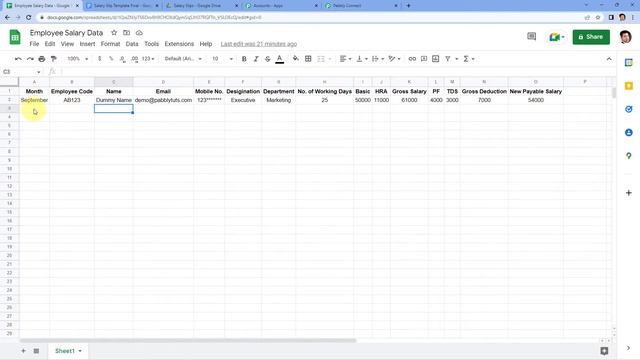The image size is (640, 360).
Task: Open the vertical align dropdown
Action: tap(362, 59)
